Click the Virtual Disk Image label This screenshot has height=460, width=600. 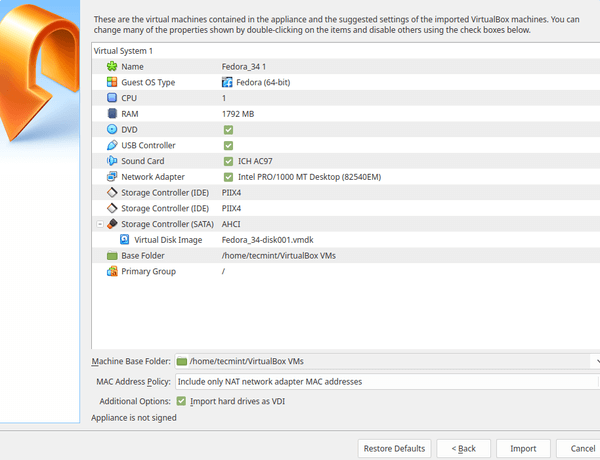click(168, 240)
